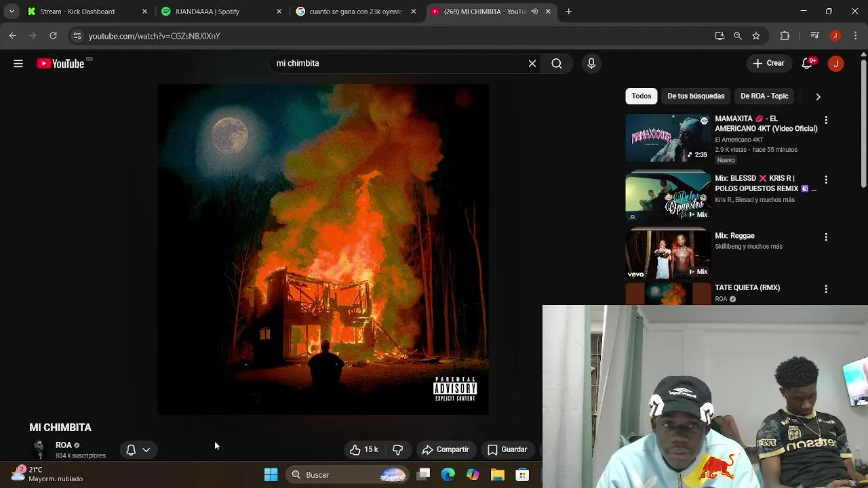Open Mix BLESSD KRIS R thumbnail
The width and height of the screenshot is (868, 488).
[x=668, y=197]
